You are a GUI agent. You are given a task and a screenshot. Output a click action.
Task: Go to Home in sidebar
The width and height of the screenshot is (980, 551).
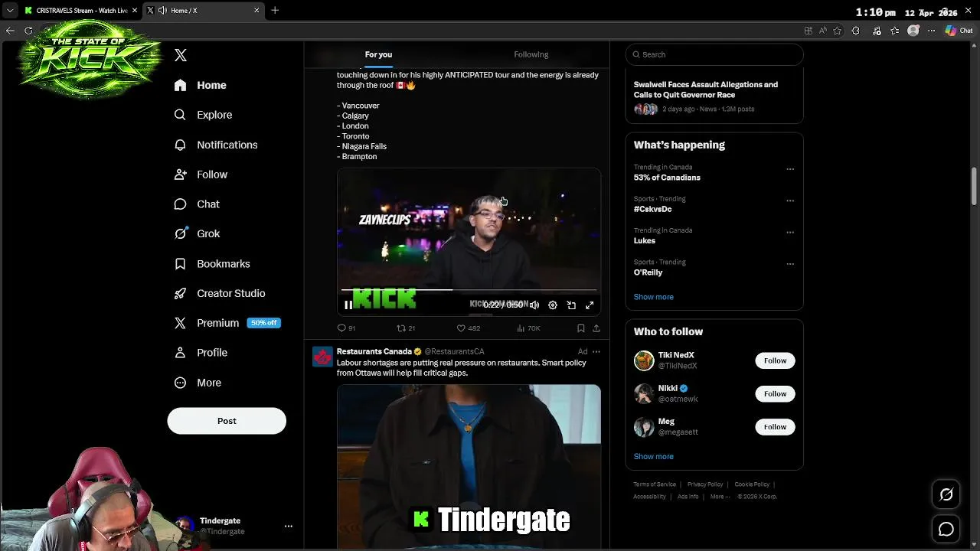(201, 85)
